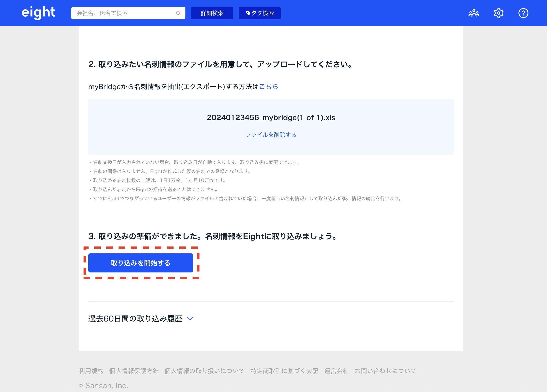Click the eight logo in header
Viewport: 547px width, 392px height.
click(x=38, y=13)
